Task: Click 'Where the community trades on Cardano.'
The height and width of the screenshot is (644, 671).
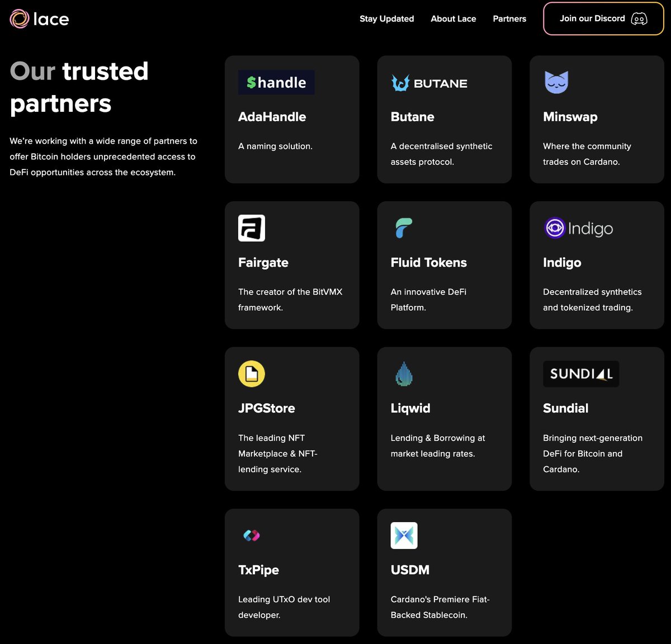Action: coord(587,154)
